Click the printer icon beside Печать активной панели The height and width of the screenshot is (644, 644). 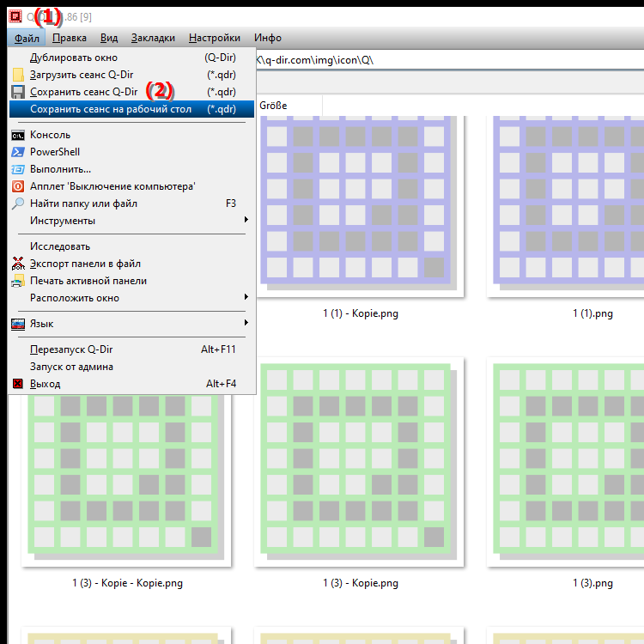(x=18, y=281)
